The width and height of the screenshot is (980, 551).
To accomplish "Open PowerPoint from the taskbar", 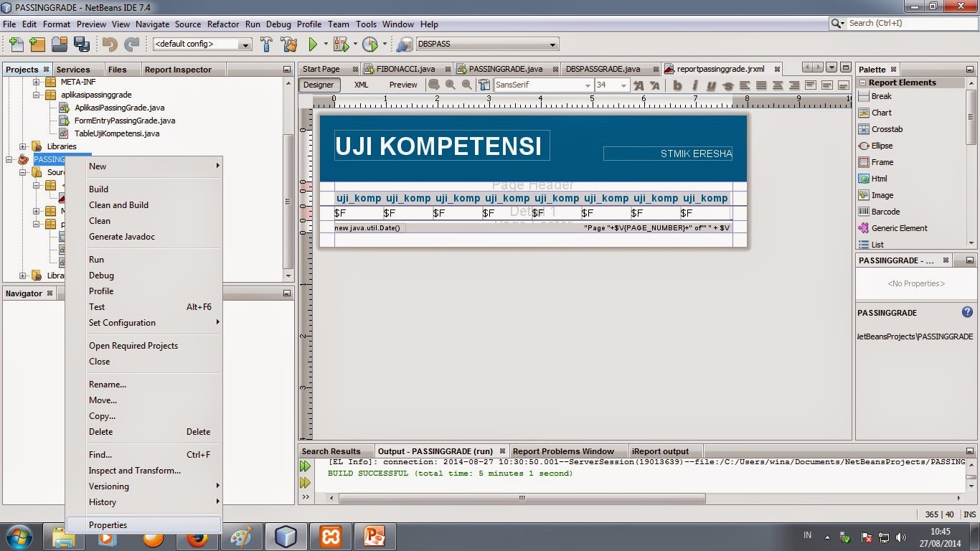I will 375,537.
